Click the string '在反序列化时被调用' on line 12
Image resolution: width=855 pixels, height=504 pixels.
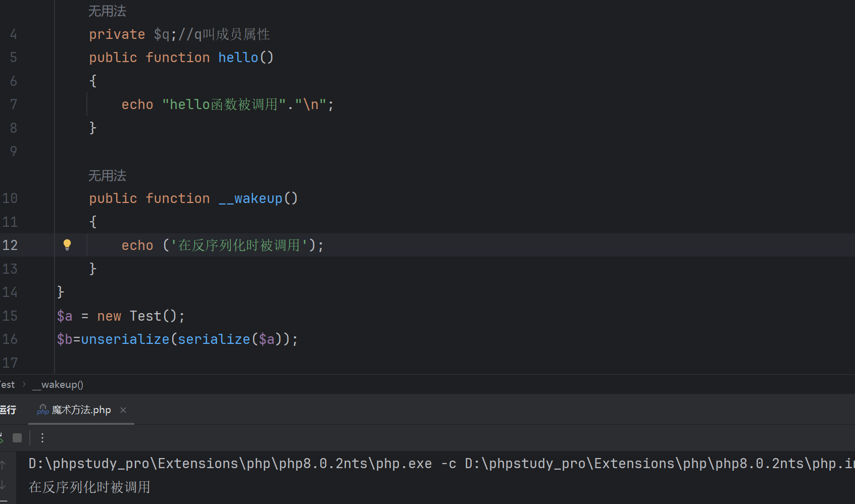(239, 245)
